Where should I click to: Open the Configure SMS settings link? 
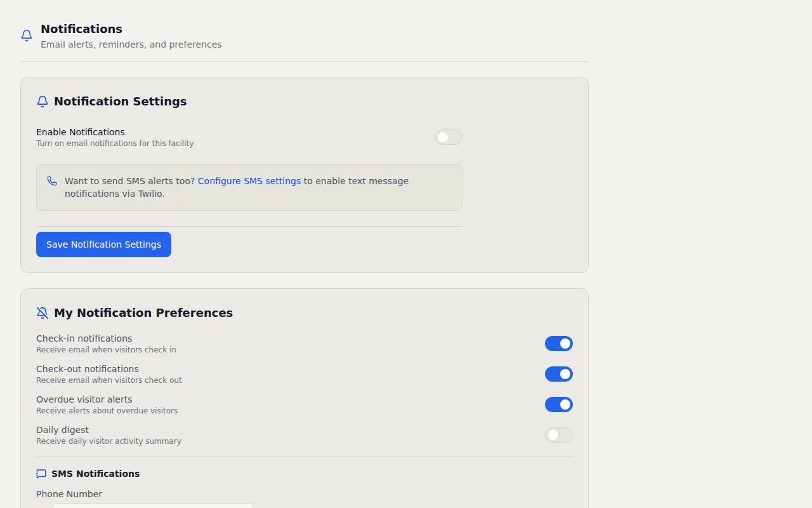pyautogui.click(x=249, y=181)
